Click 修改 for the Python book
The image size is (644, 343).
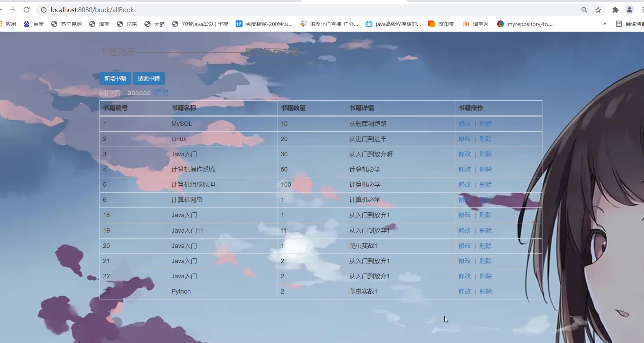click(465, 291)
